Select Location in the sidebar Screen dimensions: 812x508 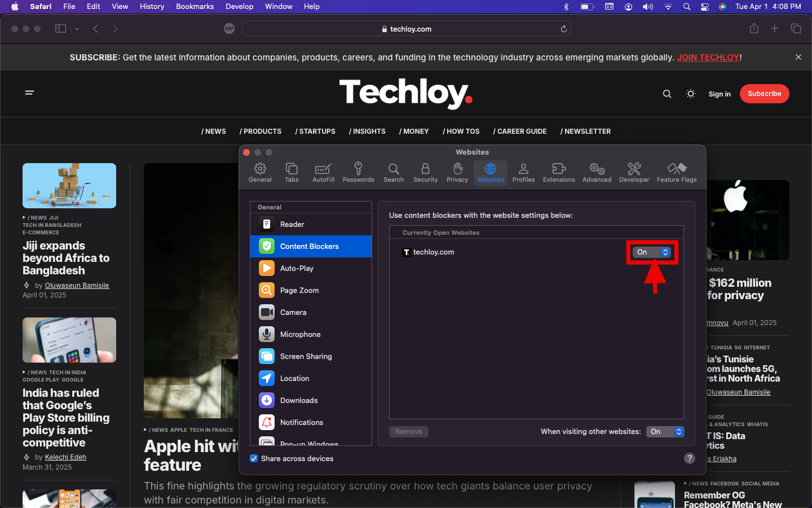pyautogui.click(x=311, y=378)
